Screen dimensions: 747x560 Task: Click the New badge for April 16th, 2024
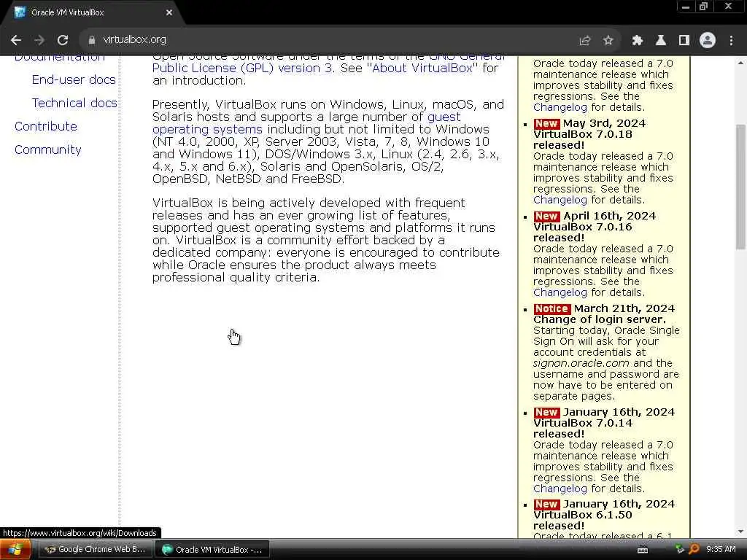[546, 216]
